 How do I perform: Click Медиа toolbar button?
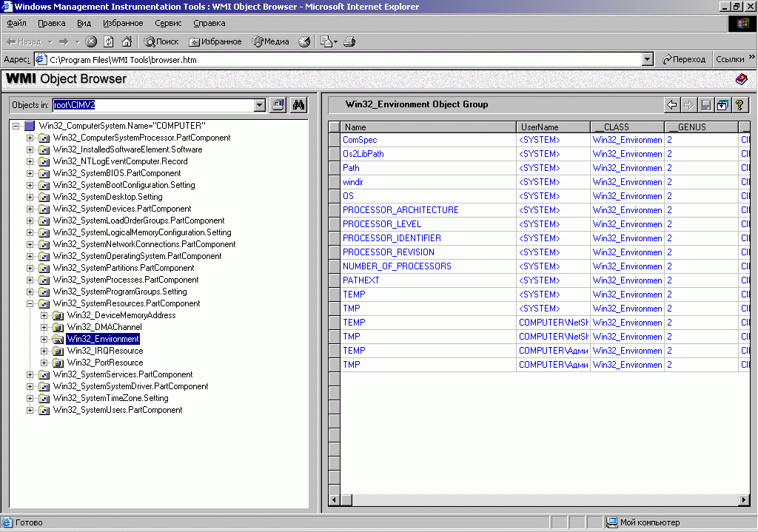270,41
